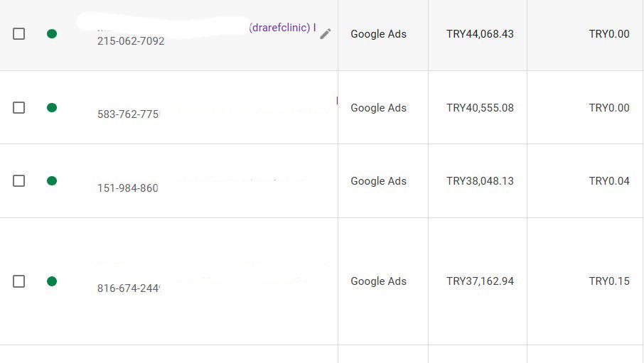The width and height of the screenshot is (644, 363).
Task: Select the TRY37,162.94 cost cell
Action: pos(478,281)
